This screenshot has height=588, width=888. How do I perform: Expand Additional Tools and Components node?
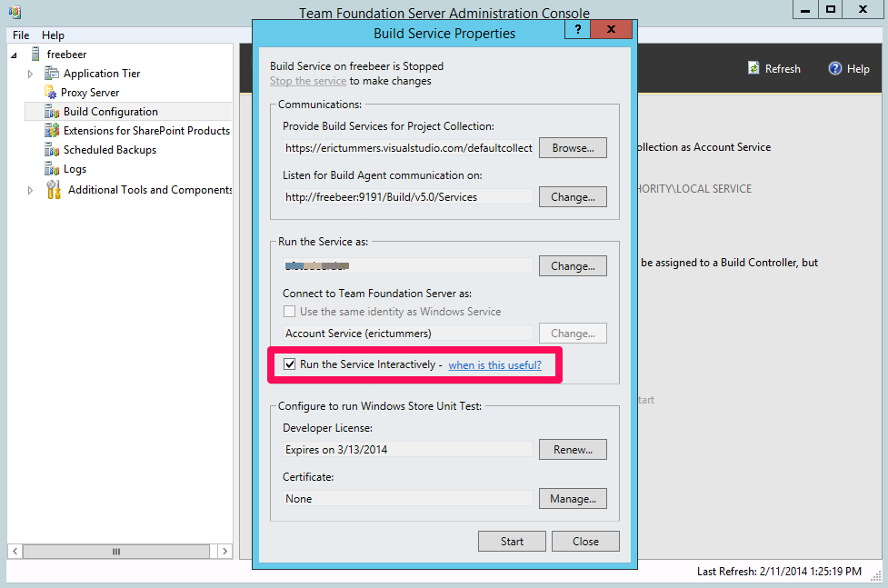point(30,190)
